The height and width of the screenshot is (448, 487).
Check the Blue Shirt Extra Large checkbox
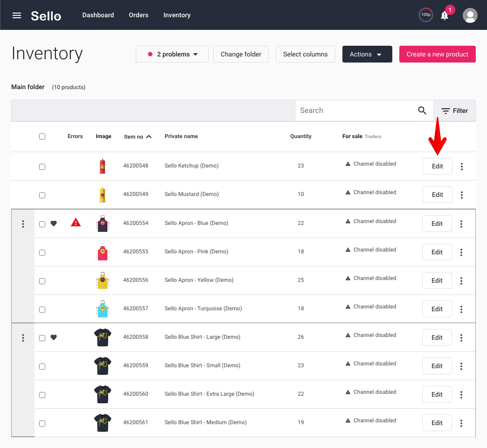[x=42, y=395]
